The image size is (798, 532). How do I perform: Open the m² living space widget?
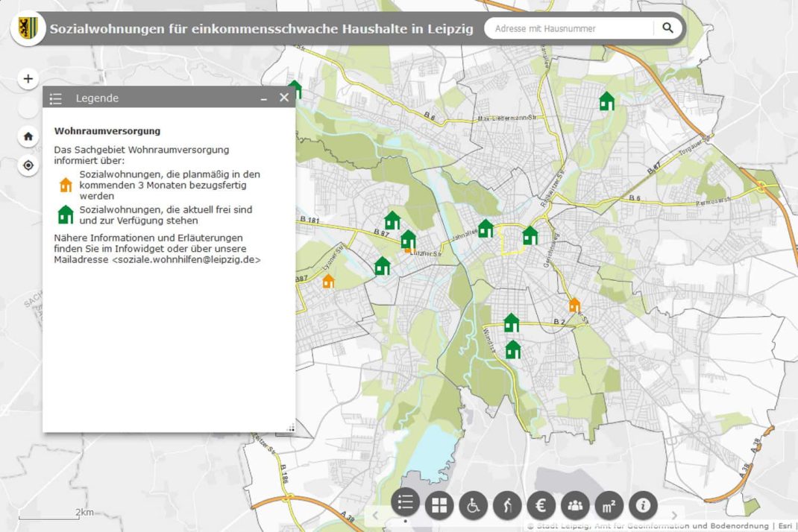pyautogui.click(x=609, y=504)
